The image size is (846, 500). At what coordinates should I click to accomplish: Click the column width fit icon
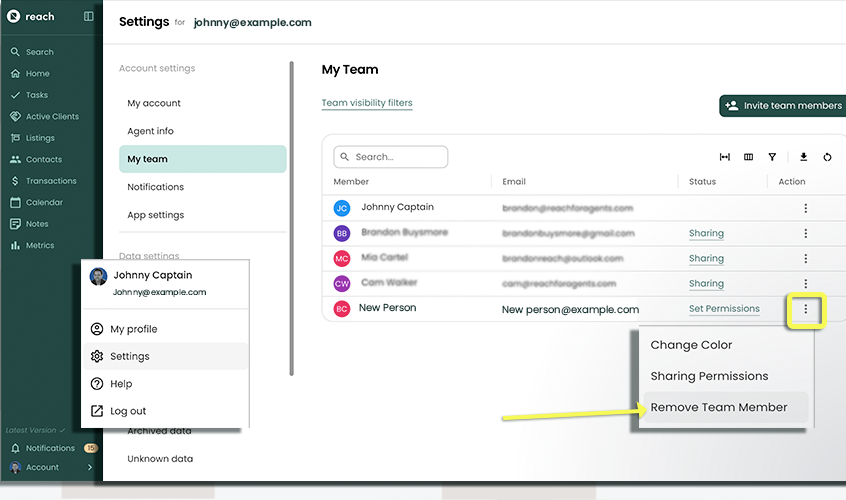[725, 157]
